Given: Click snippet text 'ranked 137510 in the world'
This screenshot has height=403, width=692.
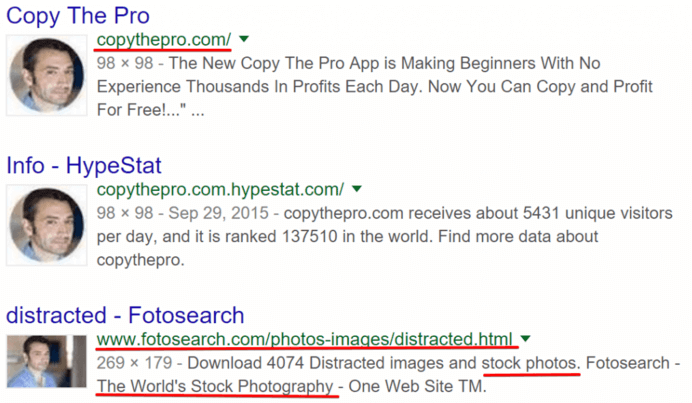Looking at the screenshot, I should point(328,237).
